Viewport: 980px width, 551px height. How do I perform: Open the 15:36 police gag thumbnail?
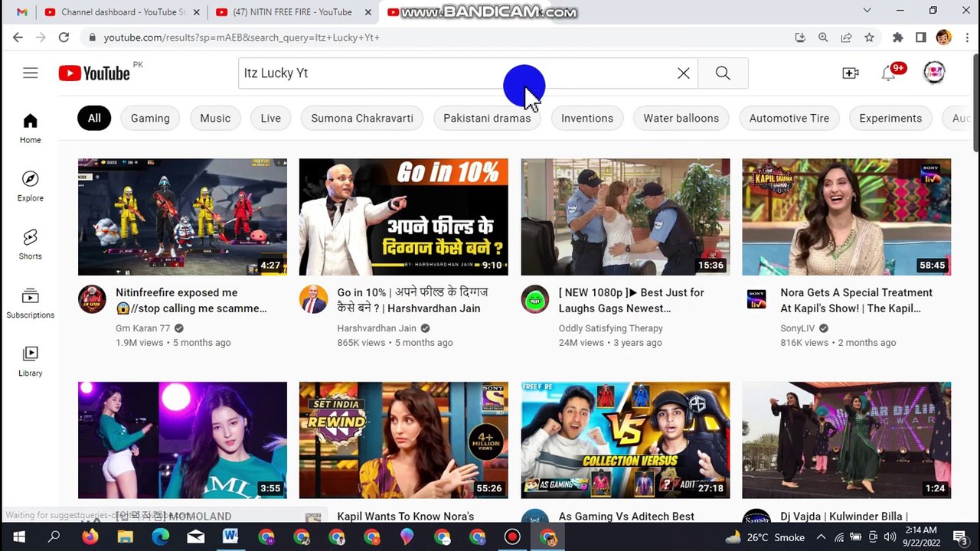click(626, 217)
